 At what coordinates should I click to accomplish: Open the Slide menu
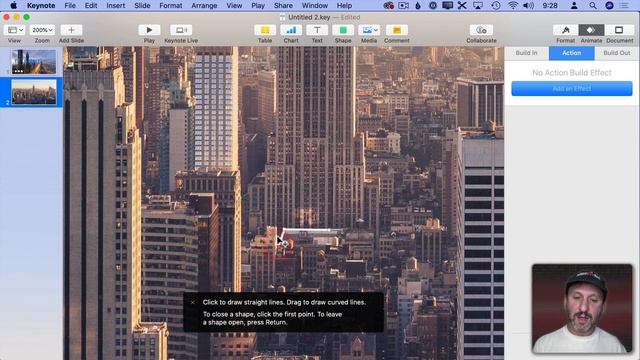click(142, 6)
